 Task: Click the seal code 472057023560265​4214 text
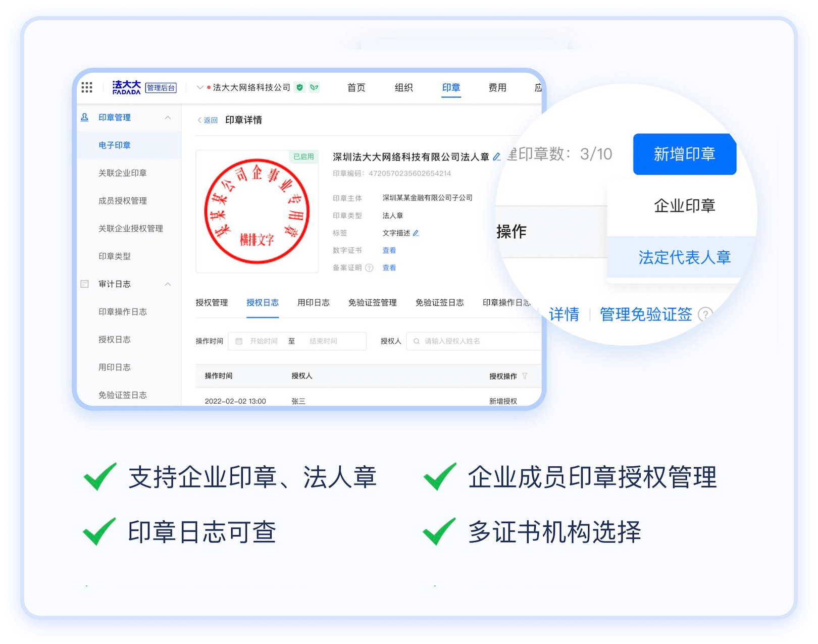point(410,174)
